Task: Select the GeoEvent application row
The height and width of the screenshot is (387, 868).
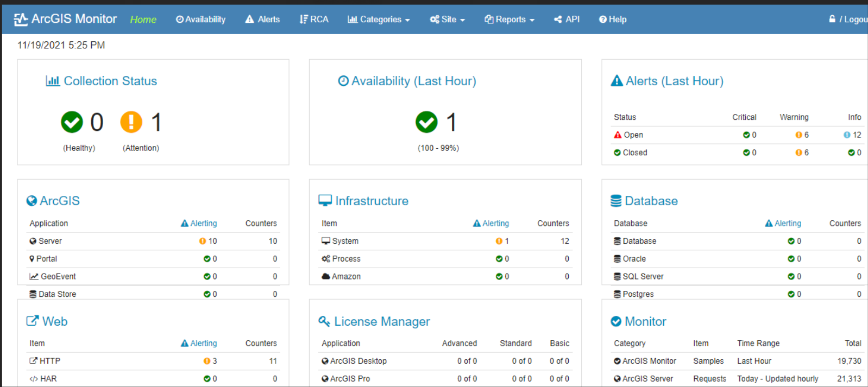Action: [x=153, y=276]
